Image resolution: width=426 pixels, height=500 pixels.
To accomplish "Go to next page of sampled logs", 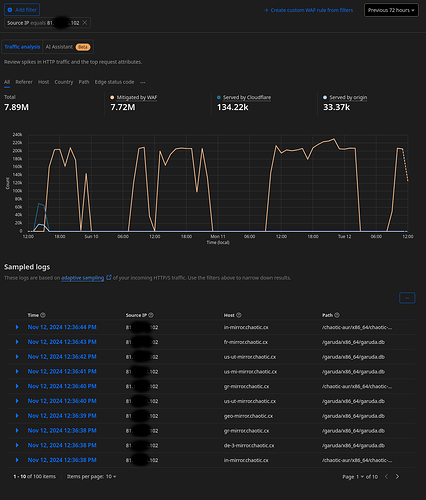I will click(x=397, y=477).
